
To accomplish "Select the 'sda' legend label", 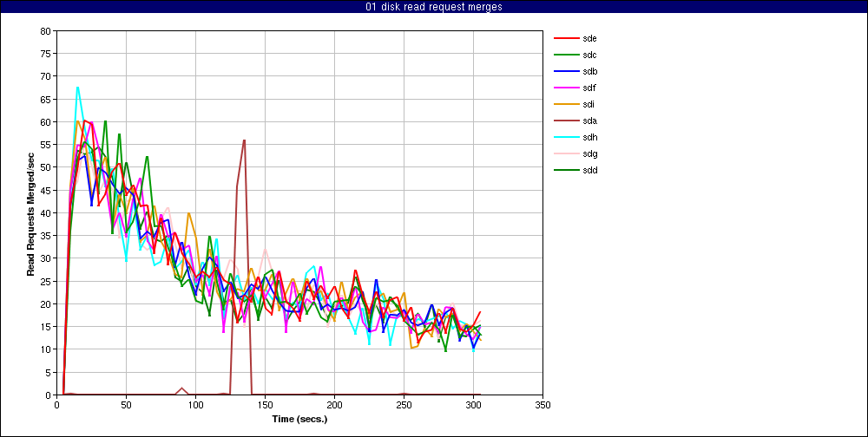I will coord(589,121).
